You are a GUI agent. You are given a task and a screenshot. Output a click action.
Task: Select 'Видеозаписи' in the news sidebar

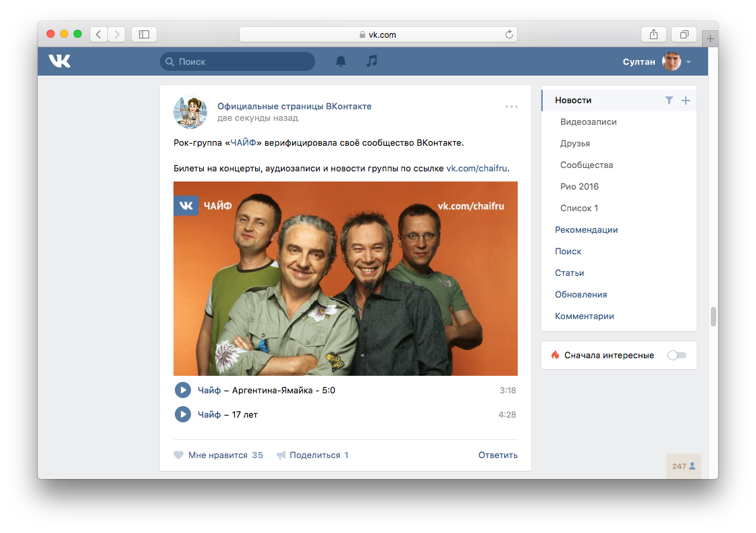588,122
